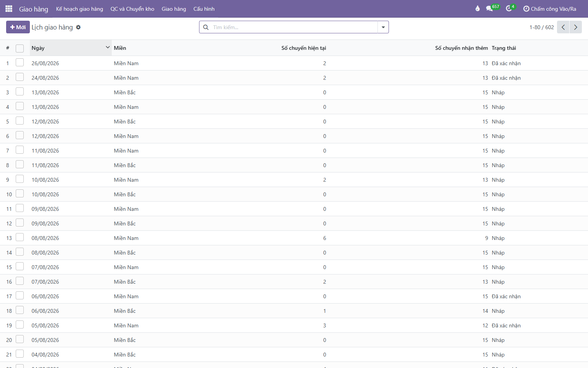Go to next page arrow
This screenshot has height=368, width=588.
tap(575, 27)
